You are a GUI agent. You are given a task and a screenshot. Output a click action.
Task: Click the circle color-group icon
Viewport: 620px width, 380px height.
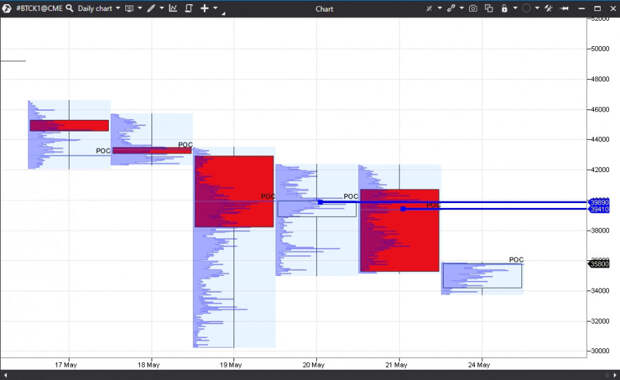526,8
